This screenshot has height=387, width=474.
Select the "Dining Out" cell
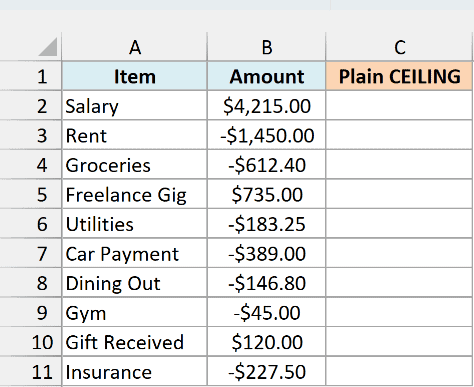pyautogui.click(x=134, y=283)
